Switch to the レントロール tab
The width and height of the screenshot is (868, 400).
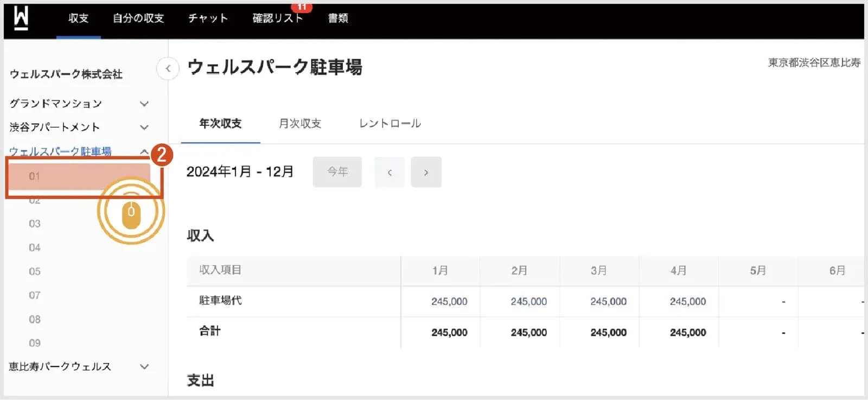[390, 124]
